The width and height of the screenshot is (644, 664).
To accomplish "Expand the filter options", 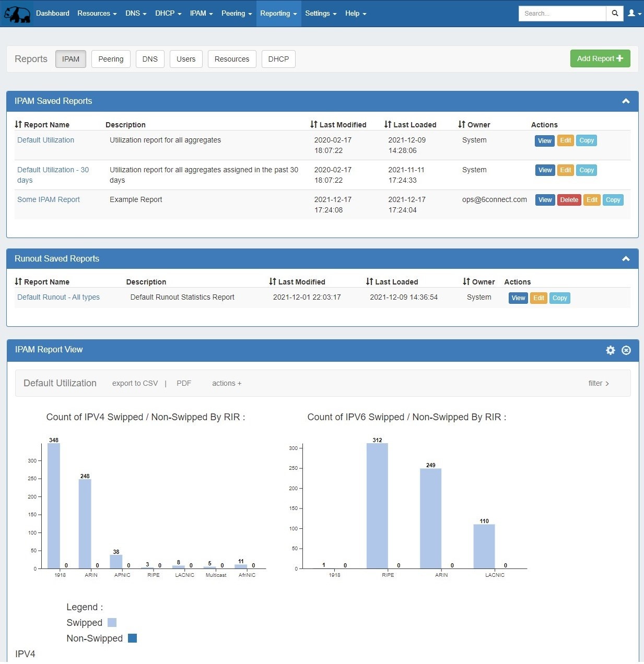I will click(599, 383).
